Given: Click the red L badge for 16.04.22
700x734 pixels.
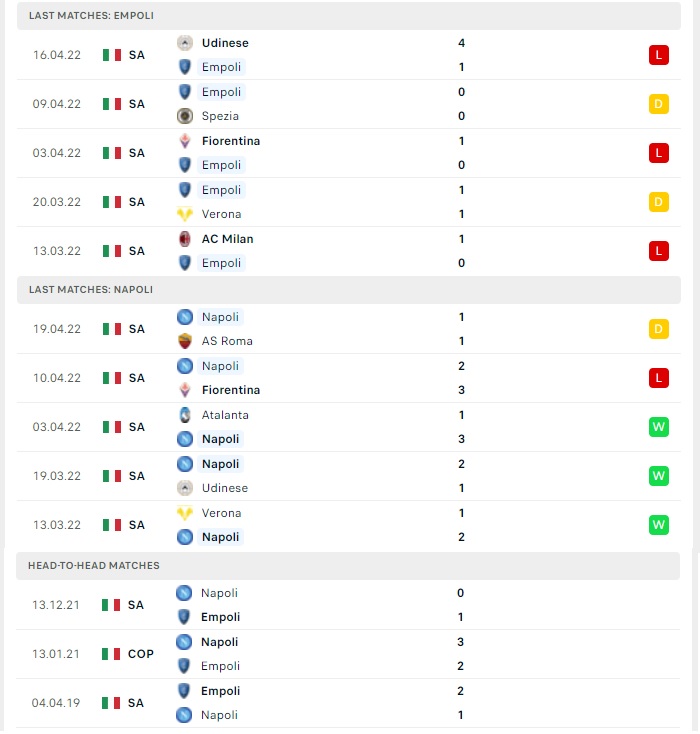Looking at the screenshot, I should tap(658, 55).
